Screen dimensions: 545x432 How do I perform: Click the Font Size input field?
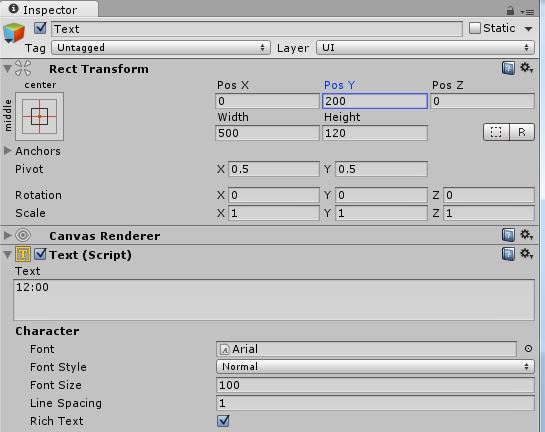tap(375, 385)
